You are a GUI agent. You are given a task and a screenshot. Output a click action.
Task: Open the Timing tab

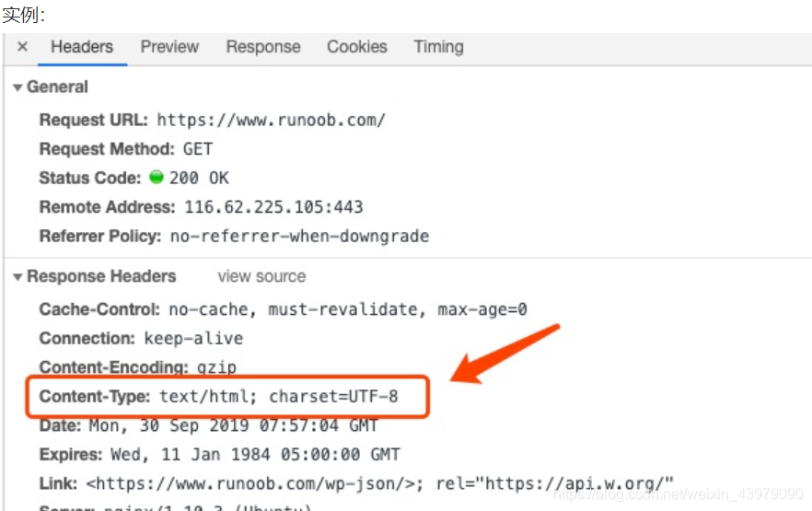pyautogui.click(x=438, y=47)
